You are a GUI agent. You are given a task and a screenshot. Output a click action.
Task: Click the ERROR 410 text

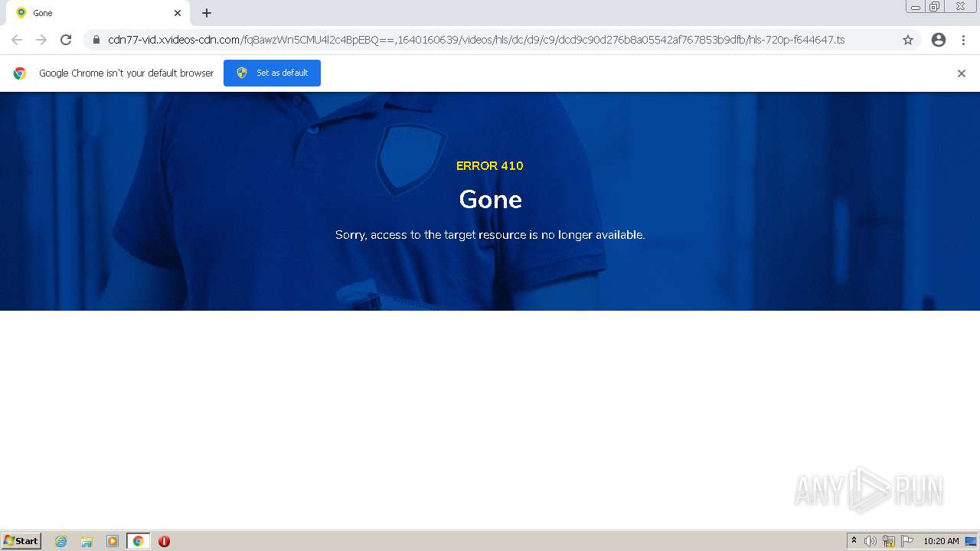490,165
